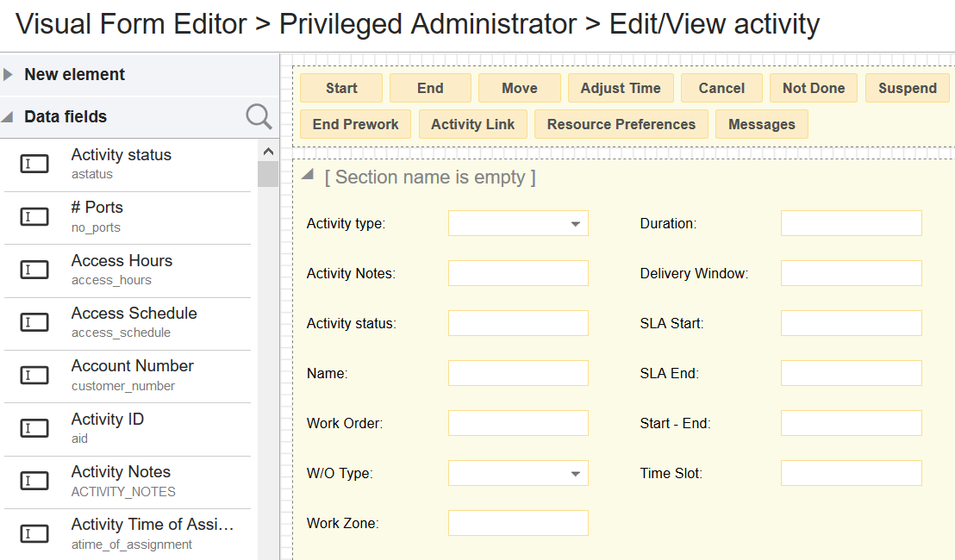Expand the New element panel

point(9,75)
